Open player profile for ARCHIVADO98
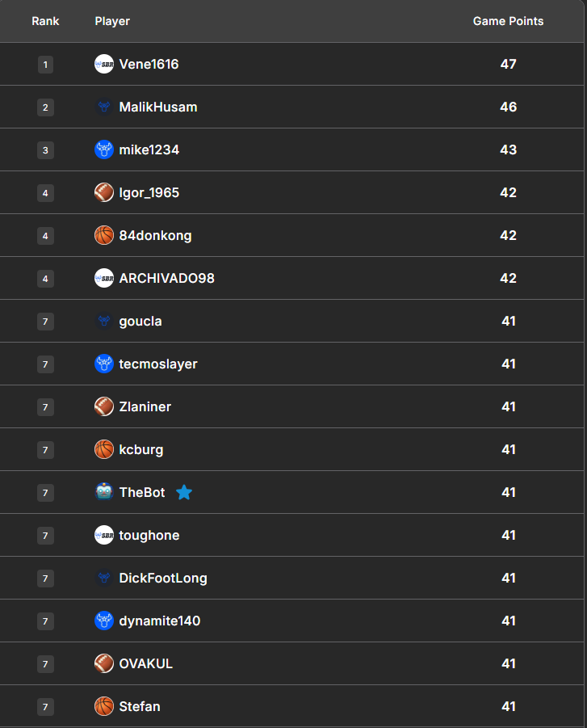This screenshot has height=728, width=587. [166, 278]
